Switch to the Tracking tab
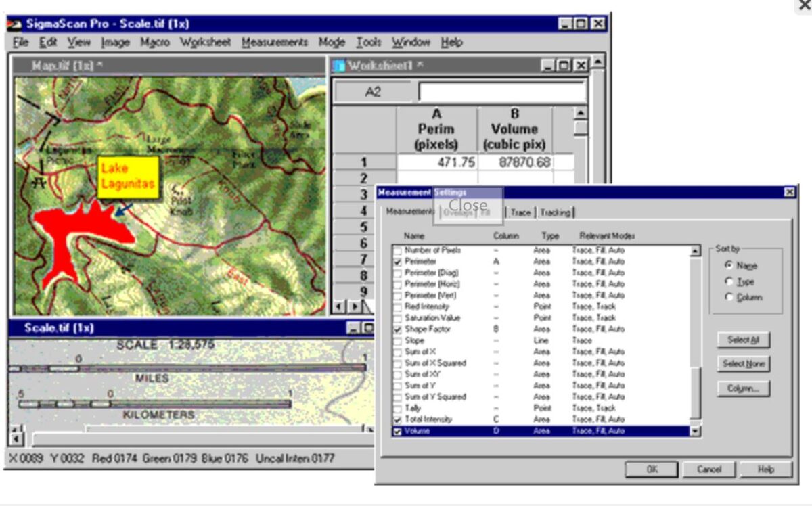 (x=555, y=212)
